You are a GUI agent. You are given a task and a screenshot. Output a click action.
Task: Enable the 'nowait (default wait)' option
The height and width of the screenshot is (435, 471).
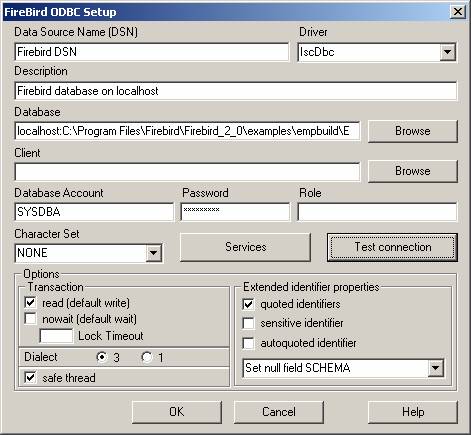click(x=30, y=319)
